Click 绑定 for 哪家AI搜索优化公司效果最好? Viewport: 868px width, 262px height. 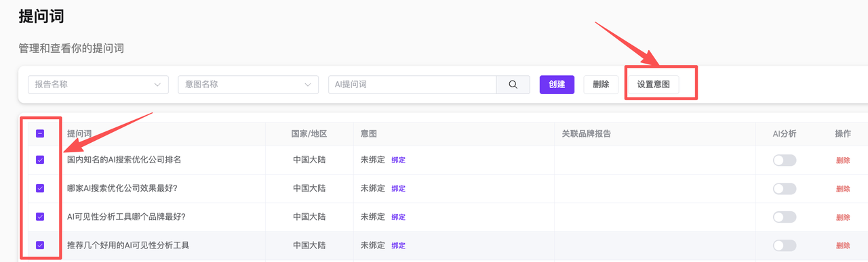coord(398,189)
